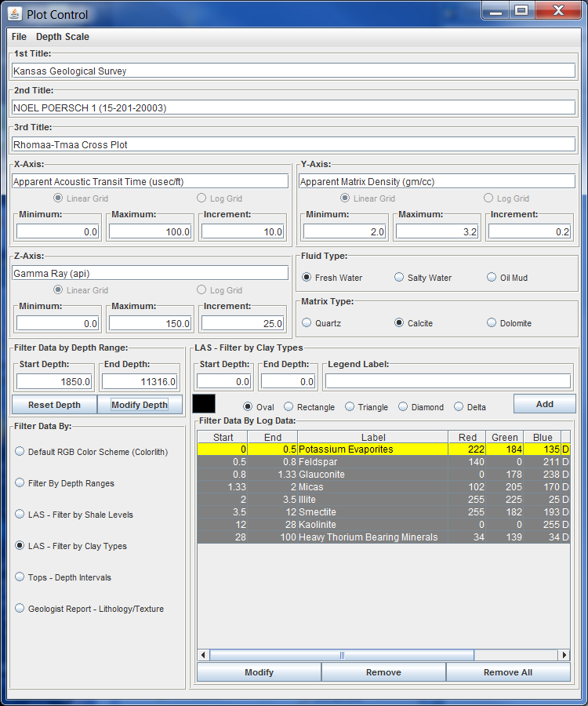Screen dimensions: 588x706
Task: Select the Micas row
Action: 383,486
